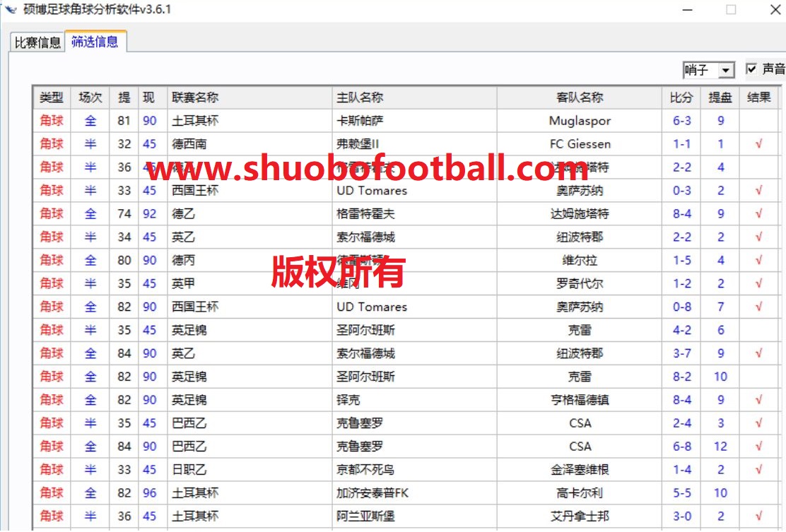Click the 结果 column header
The width and height of the screenshot is (786, 532).
coord(758,97)
